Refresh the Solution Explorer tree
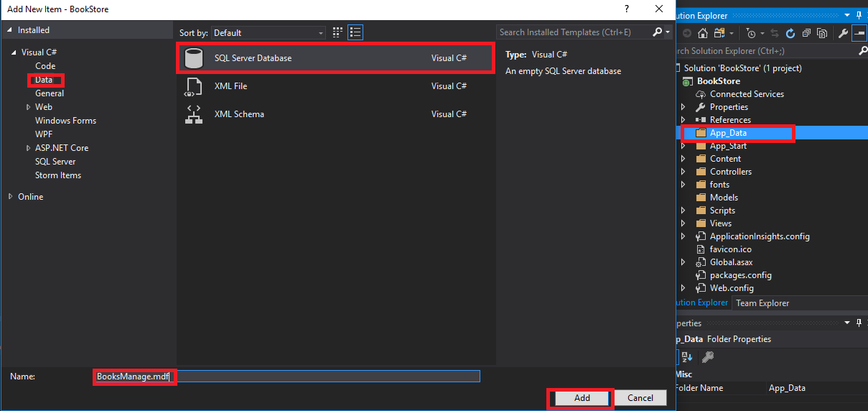This screenshot has height=411, width=868. click(x=790, y=33)
